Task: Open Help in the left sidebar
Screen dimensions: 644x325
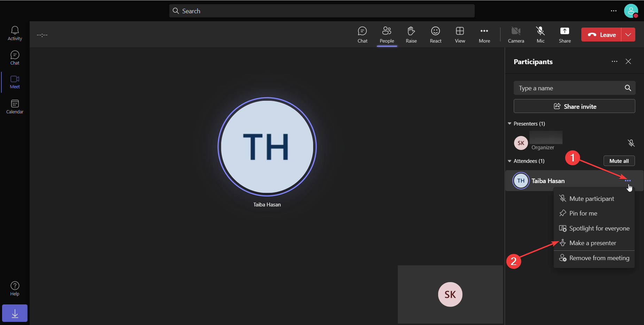Action: coord(15,289)
